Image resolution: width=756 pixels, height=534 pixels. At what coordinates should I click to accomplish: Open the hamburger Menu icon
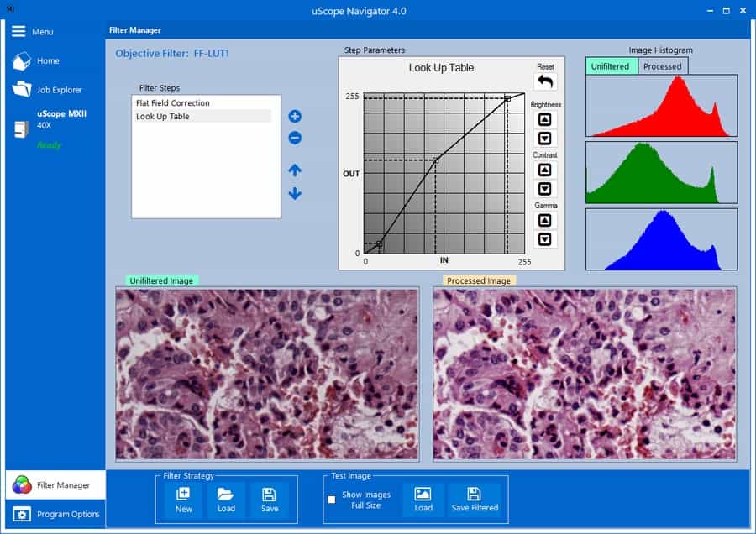pos(18,31)
